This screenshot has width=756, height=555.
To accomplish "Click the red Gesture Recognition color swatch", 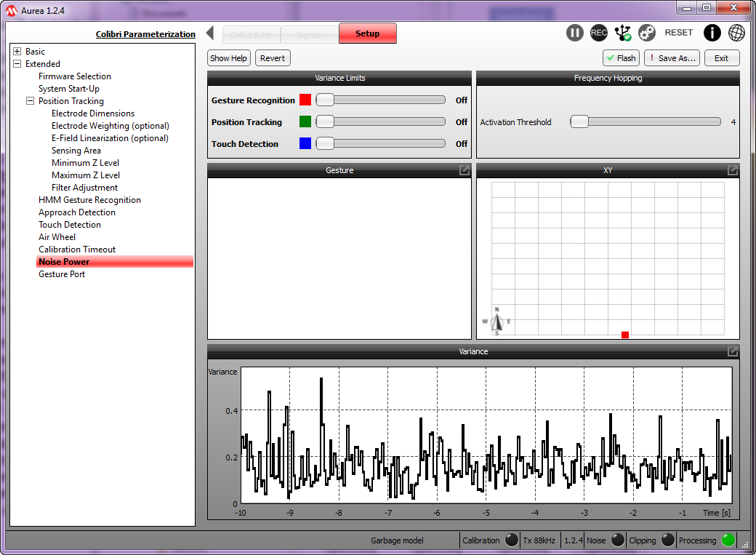I will pyautogui.click(x=305, y=100).
